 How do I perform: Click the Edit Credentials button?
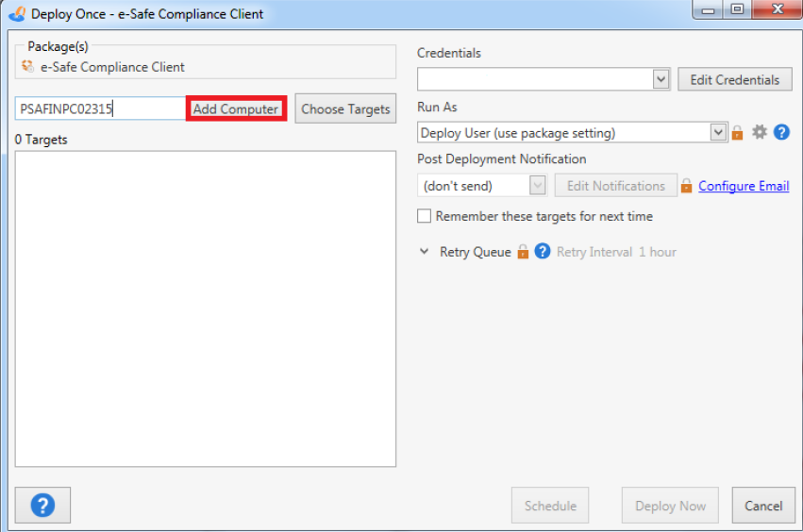click(x=735, y=80)
